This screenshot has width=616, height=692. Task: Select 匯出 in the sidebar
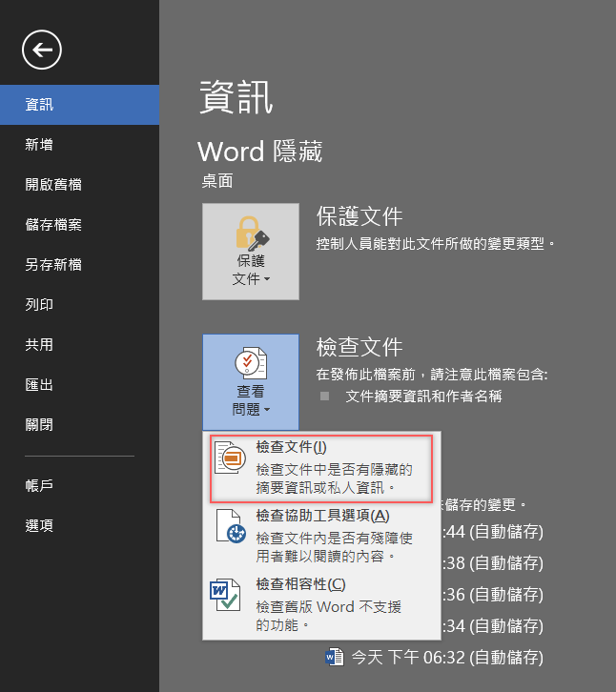(79, 385)
